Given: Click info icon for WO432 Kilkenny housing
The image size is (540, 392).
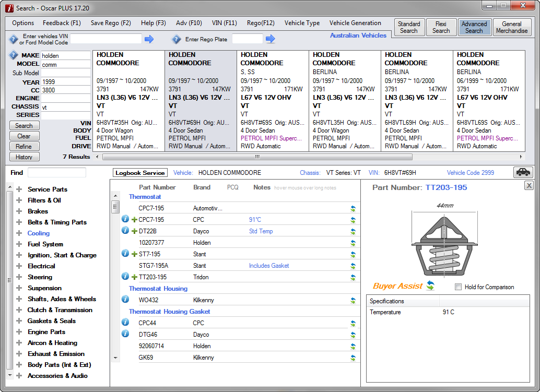Looking at the screenshot, I should [x=125, y=300].
